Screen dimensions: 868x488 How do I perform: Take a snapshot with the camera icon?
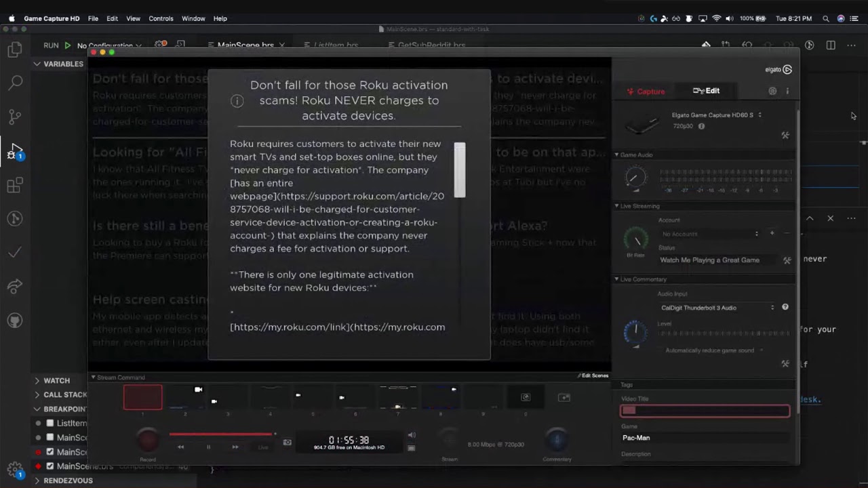pyautogui.click(x=287, y=442)
